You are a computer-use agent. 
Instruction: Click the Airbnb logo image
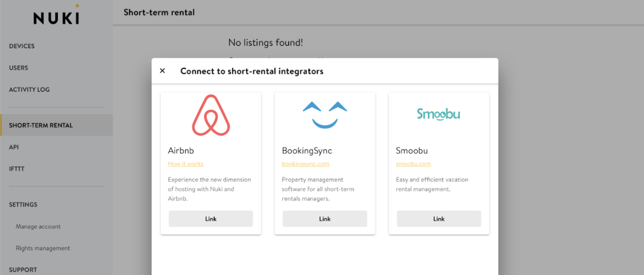[211, 115]
